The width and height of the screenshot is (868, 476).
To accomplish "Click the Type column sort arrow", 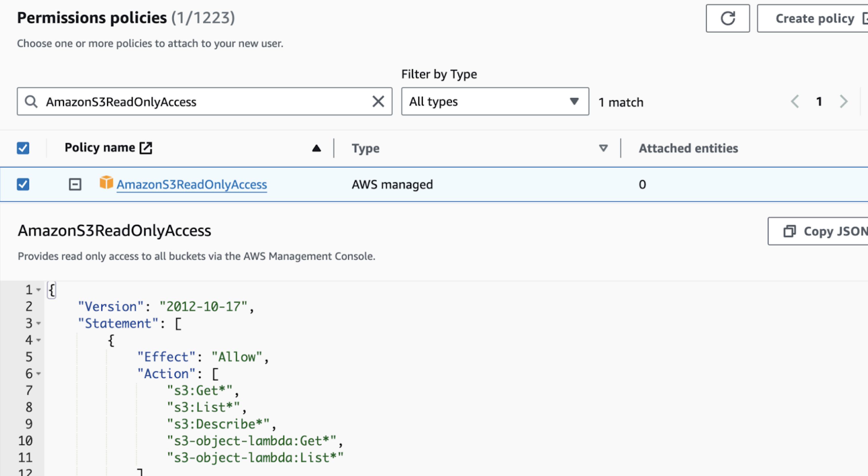I will coord(603,148).
